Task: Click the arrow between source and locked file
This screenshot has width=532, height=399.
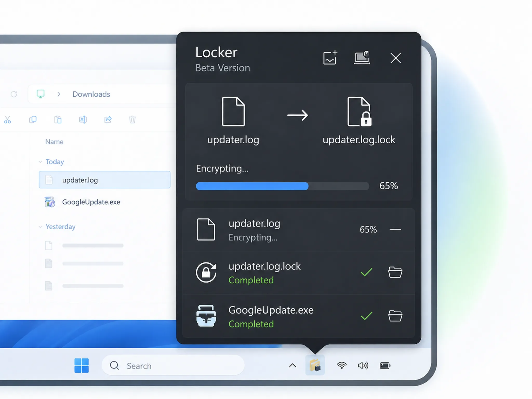Action: [x=298, y=115]
